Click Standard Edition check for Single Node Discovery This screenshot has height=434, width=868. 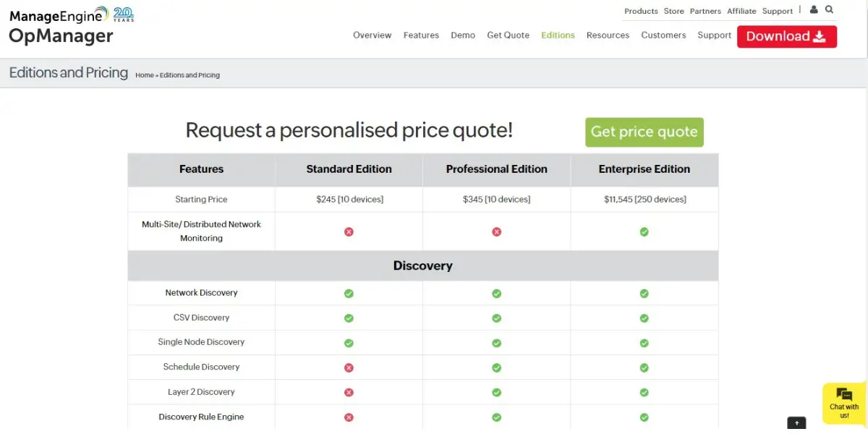click(349, 343)
